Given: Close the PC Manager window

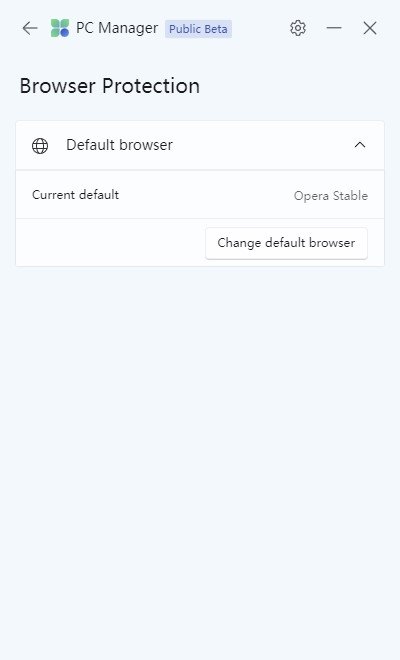Looking at the screenshot, I should coord(370,28).
